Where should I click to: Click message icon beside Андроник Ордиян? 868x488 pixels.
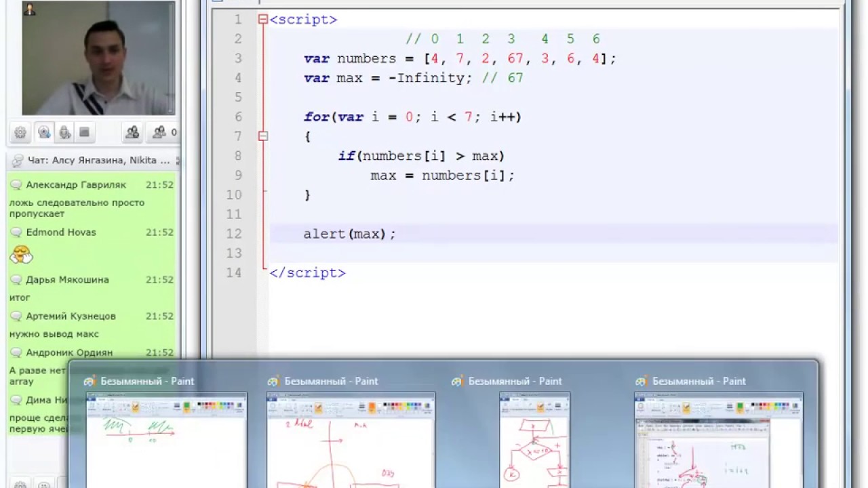pyautogui.click(x=16, y=353)
